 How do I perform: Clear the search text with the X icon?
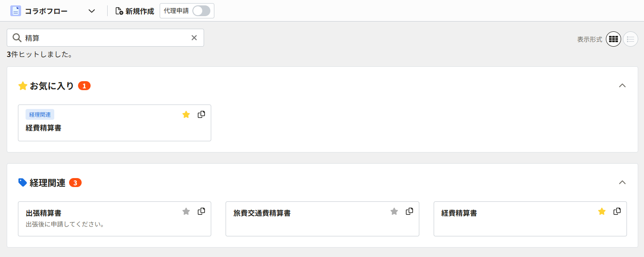click(x=194, y=38)
